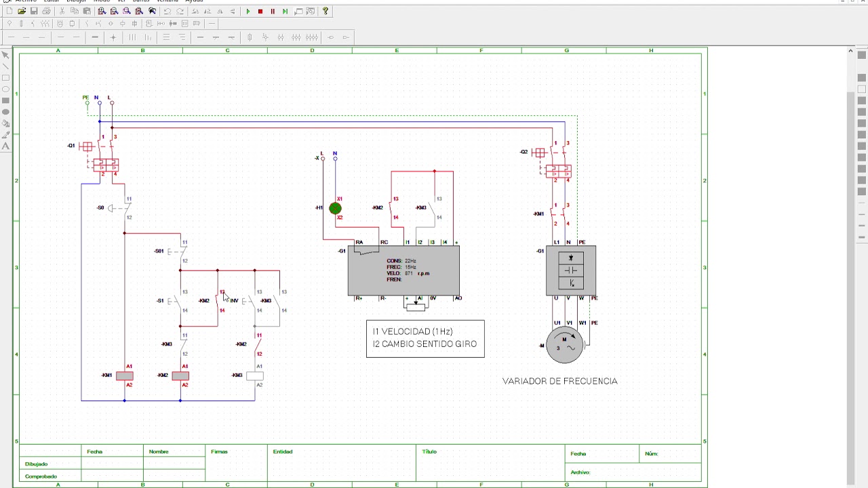The width and height of the screenshot is (868, 488).
Task: Insert a wire junction cross node
Action: point(113,37)
